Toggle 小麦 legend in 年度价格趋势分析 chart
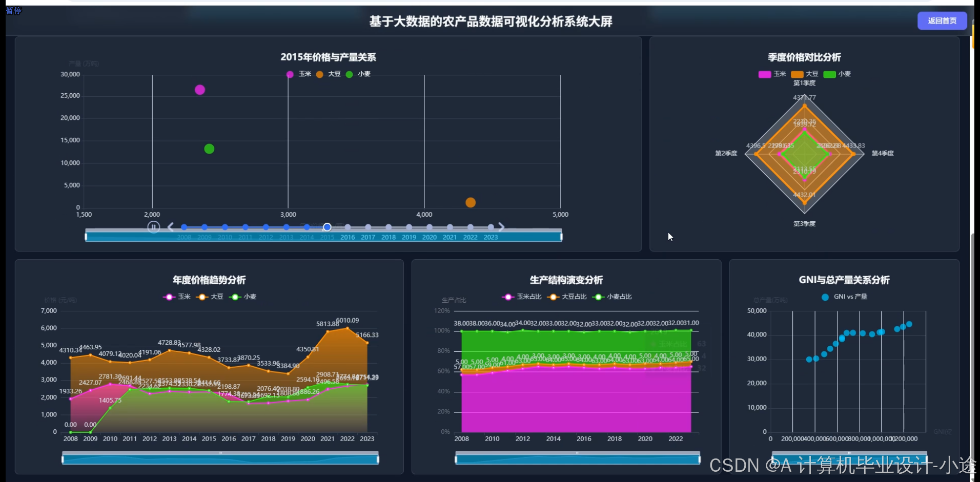The height and width of the screenshot is (482, 980). (242, 297)
